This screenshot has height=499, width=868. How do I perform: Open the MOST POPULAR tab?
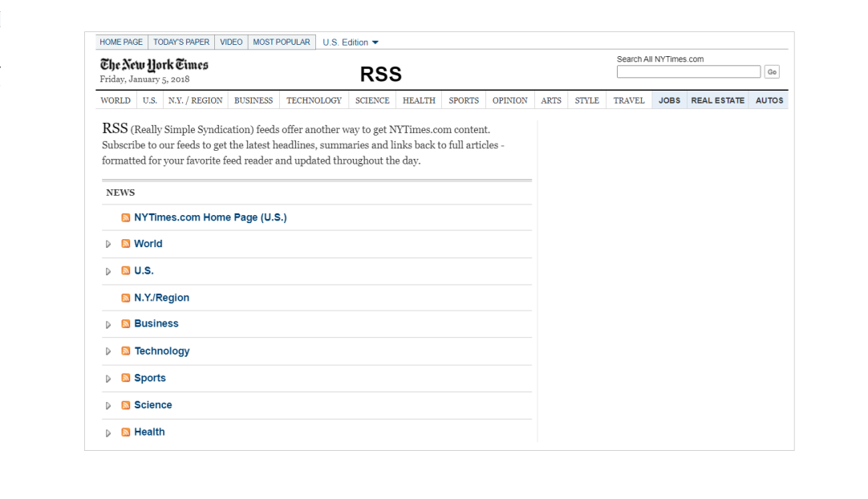(x=282, y=42)
